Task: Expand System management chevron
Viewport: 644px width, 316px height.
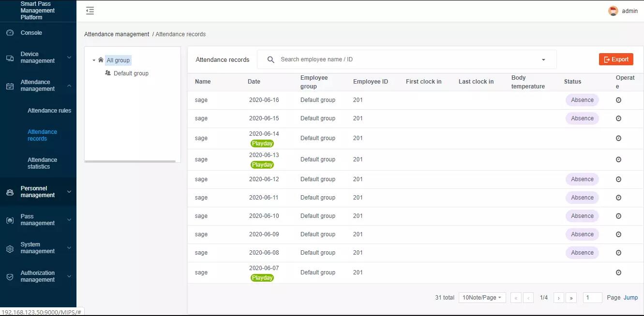Action: tap(69, 248)
